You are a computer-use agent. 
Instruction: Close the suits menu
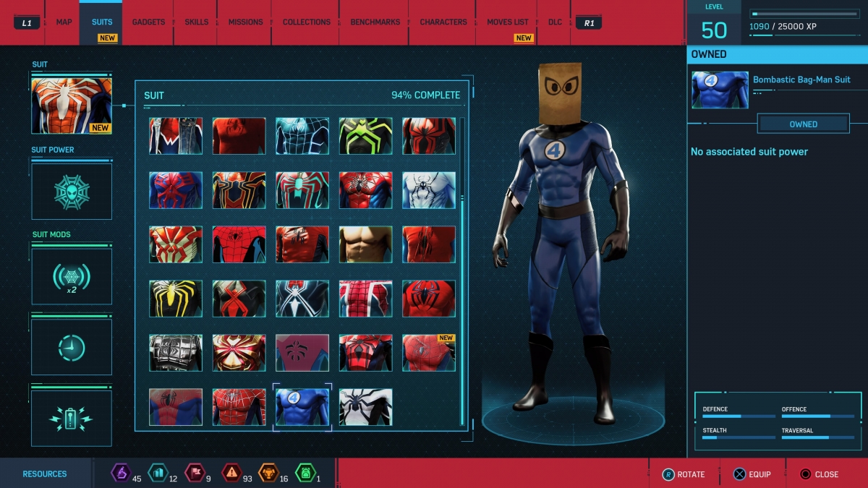(820, 474)
